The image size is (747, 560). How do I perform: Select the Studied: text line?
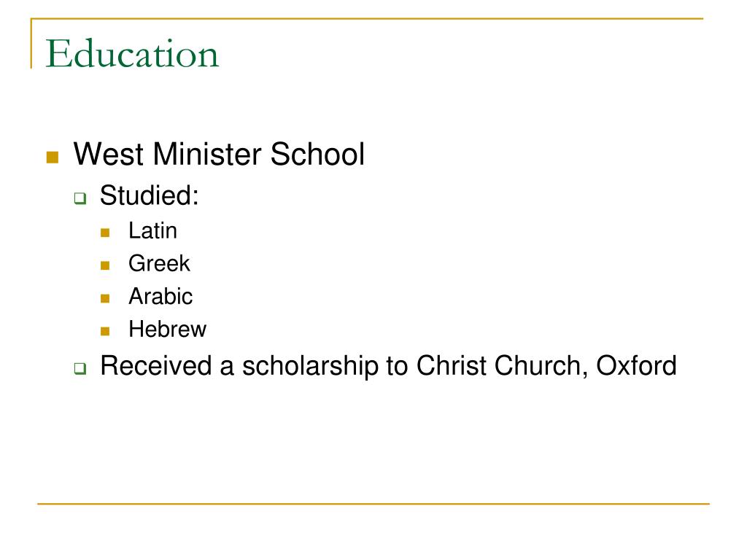(x=149, y=195)
